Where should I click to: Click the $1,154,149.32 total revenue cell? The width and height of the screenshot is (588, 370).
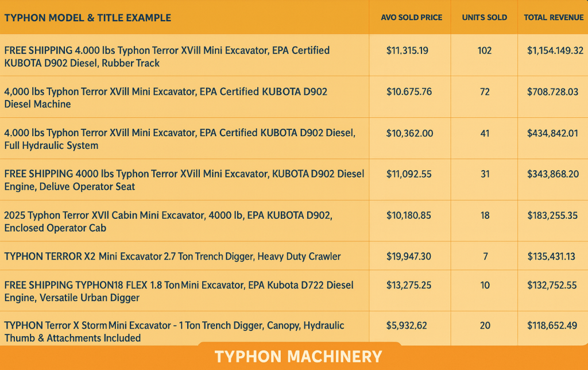(552, 51)
